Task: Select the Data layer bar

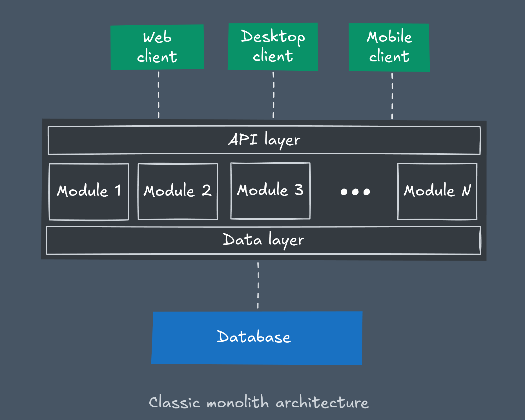Action: (263, 240)
